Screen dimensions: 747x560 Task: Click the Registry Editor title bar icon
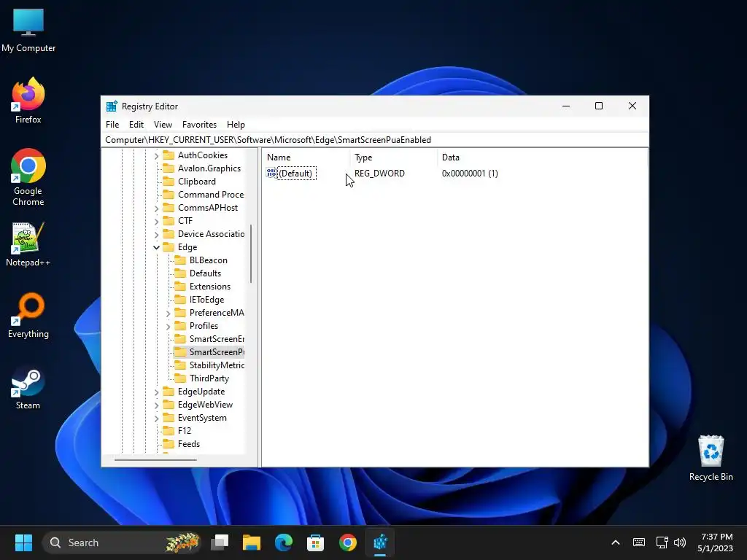[112, 106]
